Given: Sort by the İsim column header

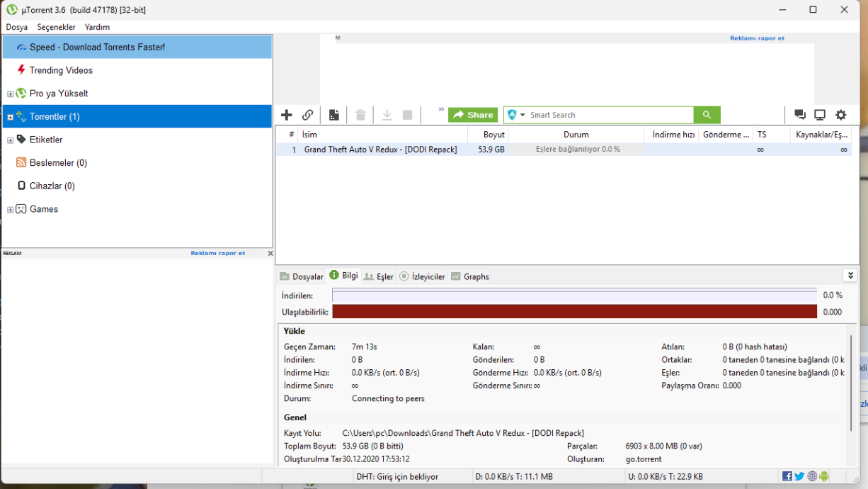Looking at the screenshot, I should pos(382,134).
